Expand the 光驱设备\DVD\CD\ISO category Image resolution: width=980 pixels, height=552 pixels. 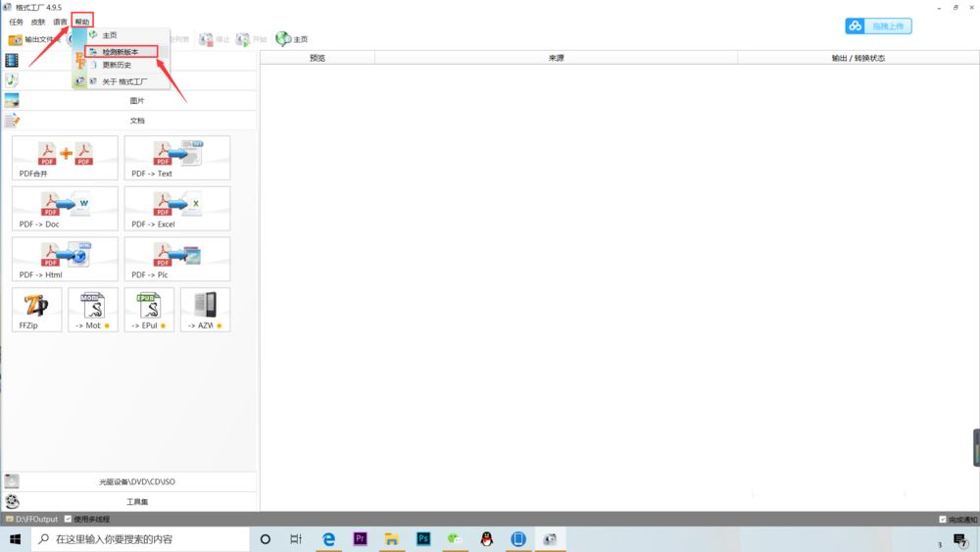tap(129, 482)
